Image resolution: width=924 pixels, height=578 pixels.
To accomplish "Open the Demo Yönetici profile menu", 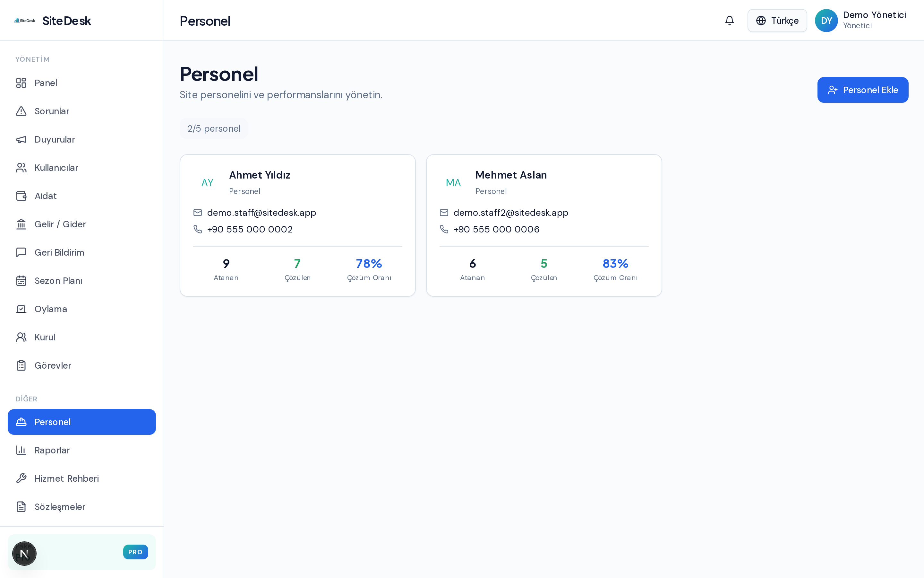I will (x=860, y=21).
